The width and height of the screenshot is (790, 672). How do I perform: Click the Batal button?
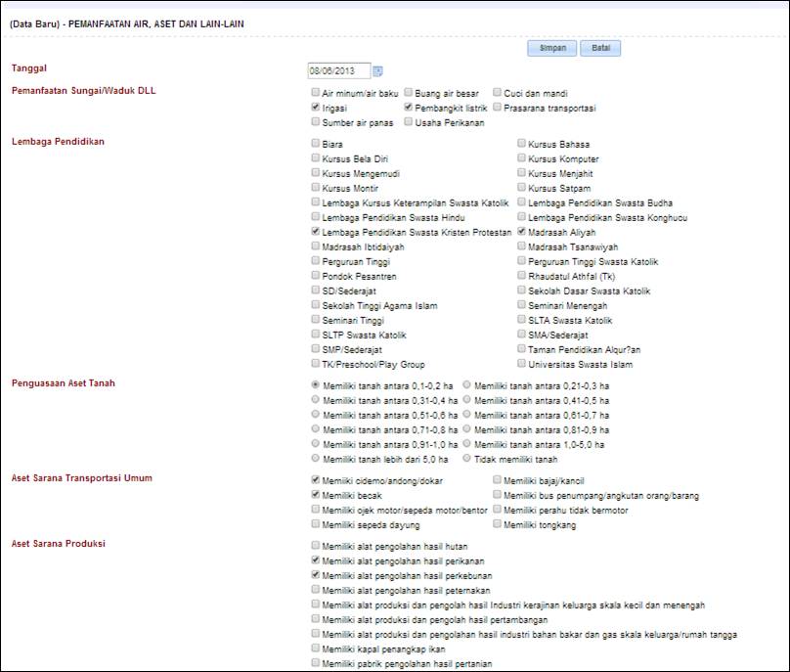click(x=600, y=48)
